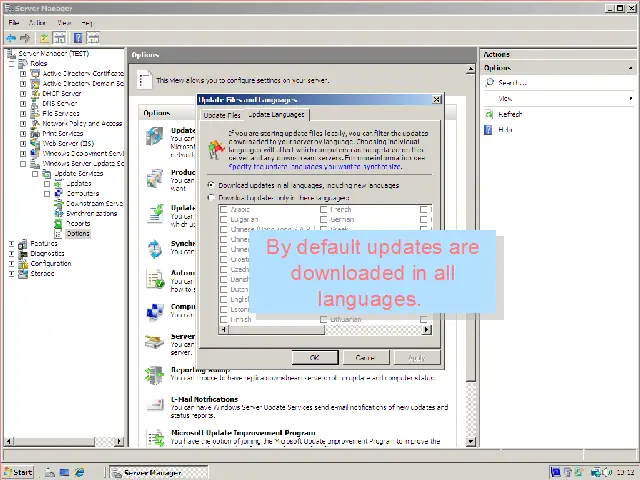The height and width of the screenshot is (480, 640).
Task: Tick the Bulgarian language checkbox
Action: tap(223, 219)
